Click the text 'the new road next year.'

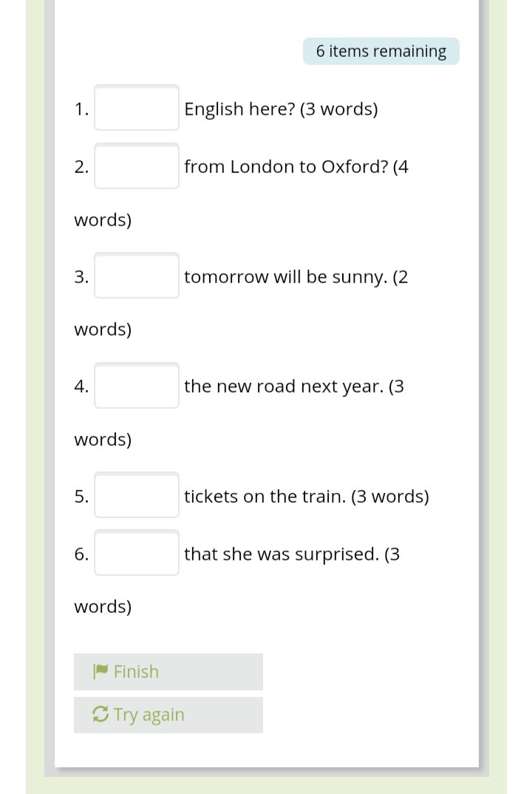click(x=284, y=387)
